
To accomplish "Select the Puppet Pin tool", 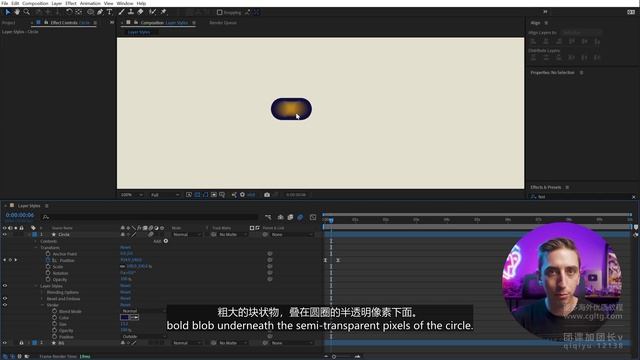I will pos(163,12).
